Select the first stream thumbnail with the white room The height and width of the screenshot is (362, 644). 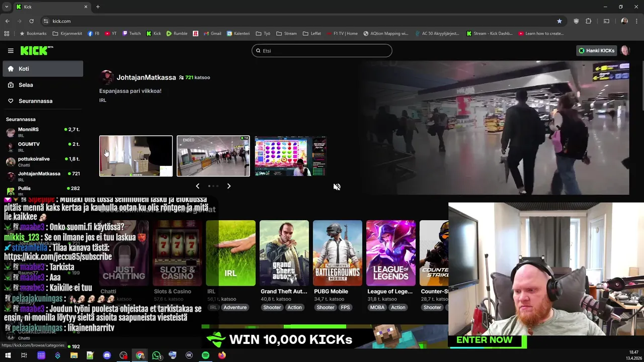pyautogui.click(x=136, y=156)
